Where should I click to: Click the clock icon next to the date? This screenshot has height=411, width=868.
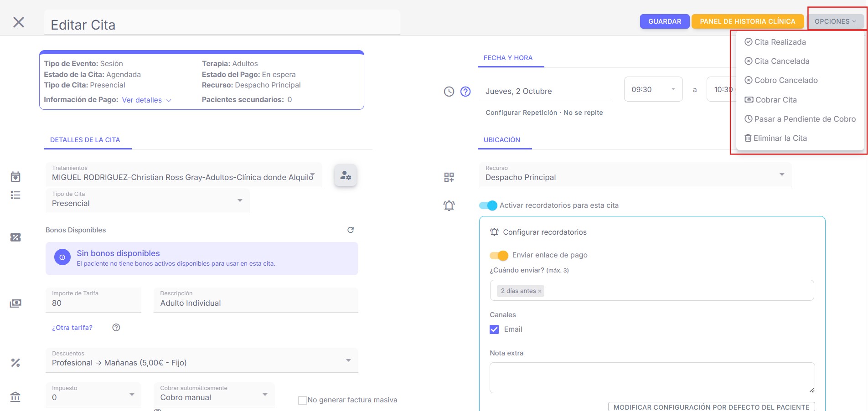[x=449, y=91]
